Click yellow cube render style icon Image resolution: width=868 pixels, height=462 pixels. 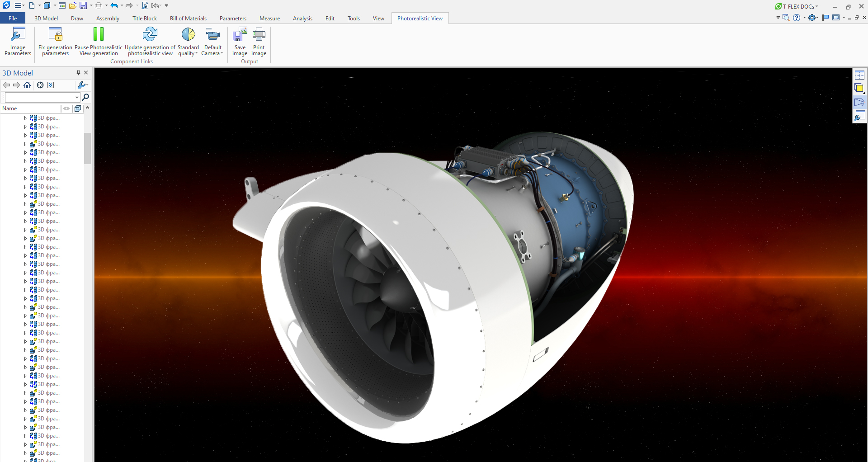(859, 89)
